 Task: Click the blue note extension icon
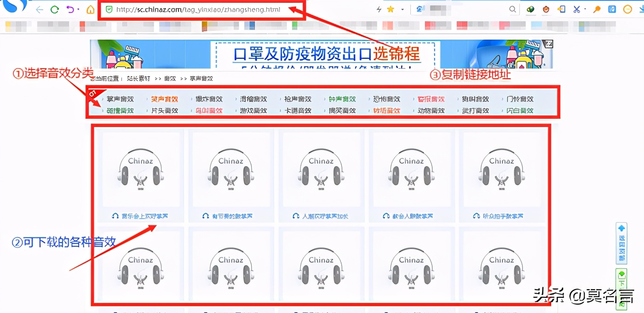(x=561, y=9)
